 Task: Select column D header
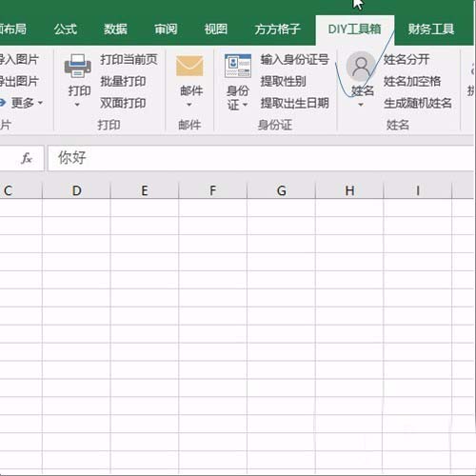(x=76, y=190)
